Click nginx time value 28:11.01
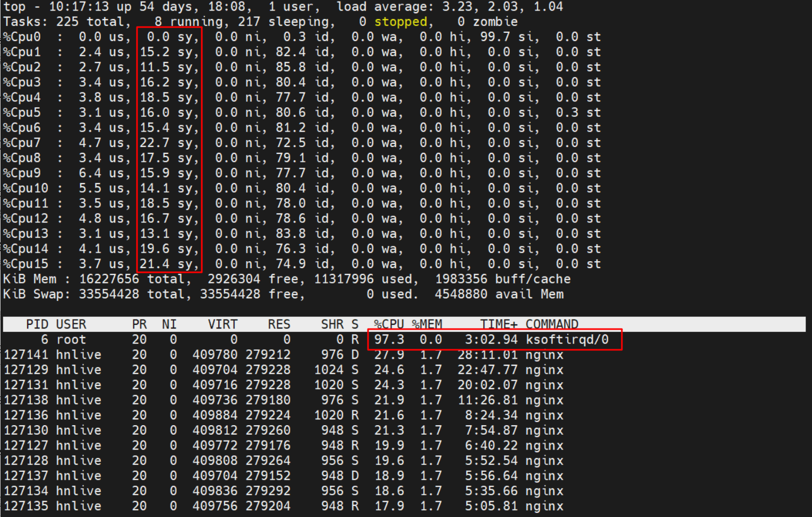 pyautogui.click(x=488, y=355)
